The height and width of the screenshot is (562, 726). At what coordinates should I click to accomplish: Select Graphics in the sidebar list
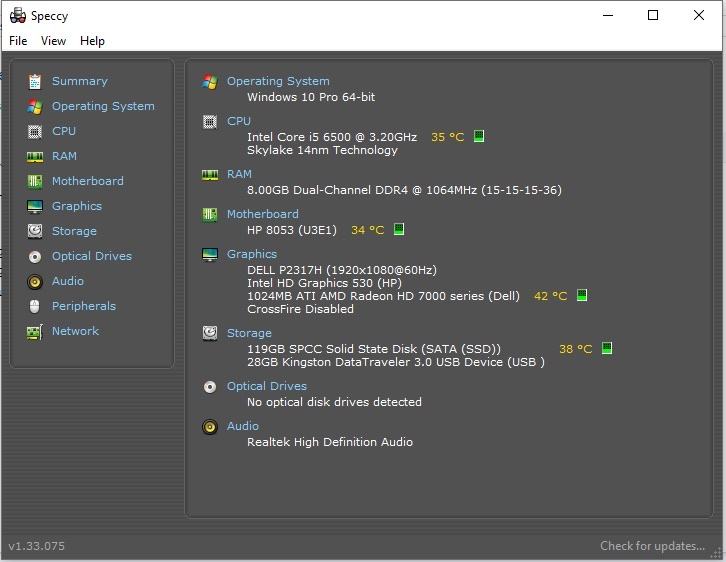pos(77,206)
